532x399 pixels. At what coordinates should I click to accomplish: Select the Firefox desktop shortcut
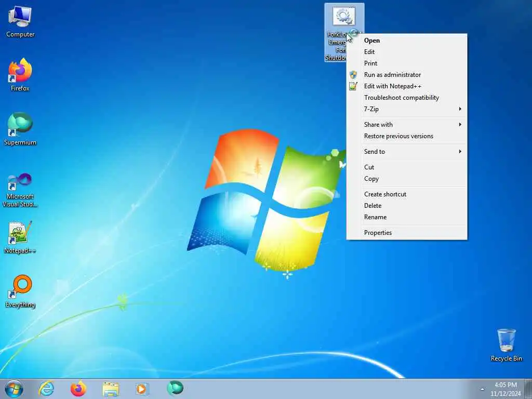(20, 75)
